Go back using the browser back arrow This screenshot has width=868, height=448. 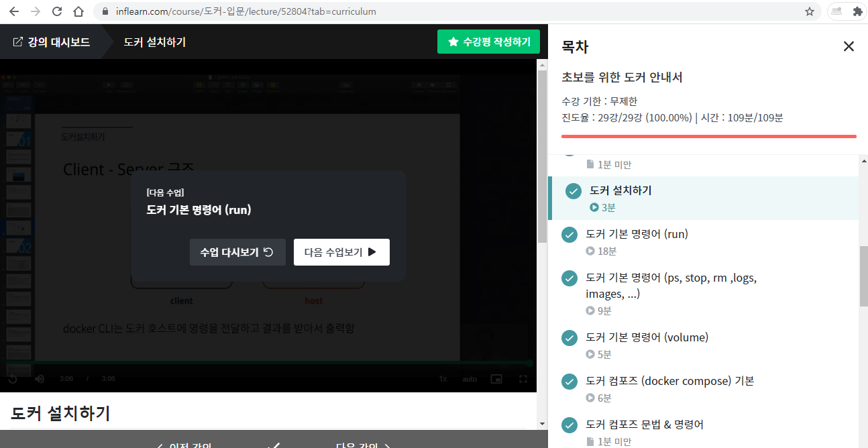click(x=14, y=11)
